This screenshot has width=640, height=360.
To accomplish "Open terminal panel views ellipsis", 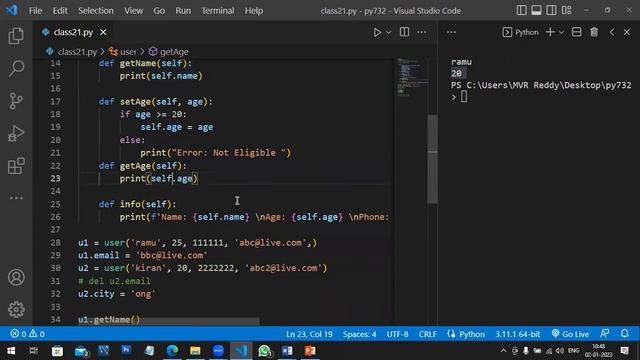I will [451, 32].
